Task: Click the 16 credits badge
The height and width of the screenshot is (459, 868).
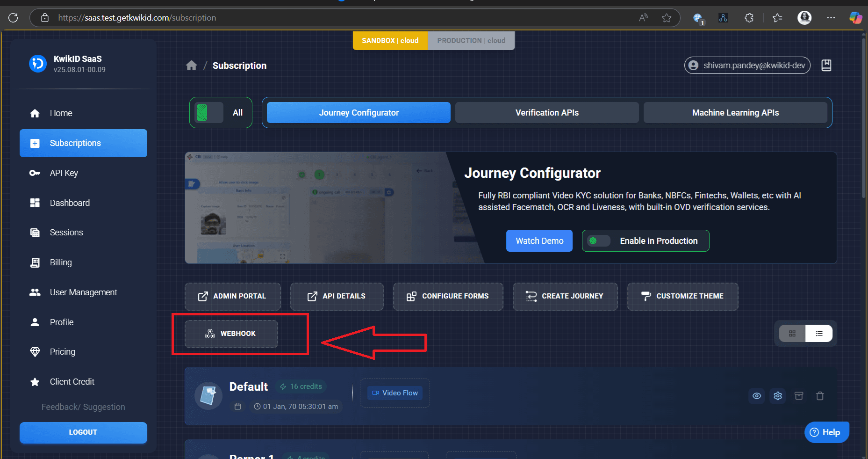Action: 301,386
